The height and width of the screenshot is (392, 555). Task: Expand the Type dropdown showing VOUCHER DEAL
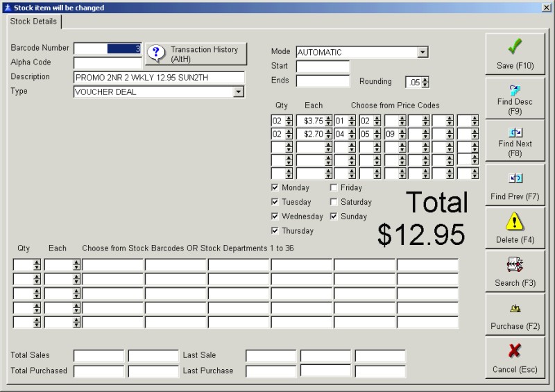click(x=239, y=92)
